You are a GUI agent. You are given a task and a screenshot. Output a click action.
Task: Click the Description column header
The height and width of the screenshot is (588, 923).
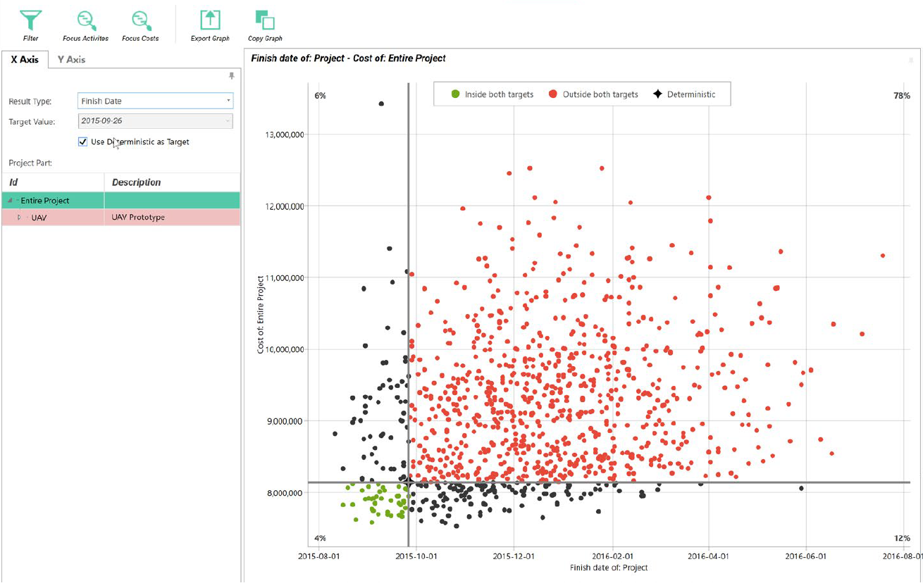[x=136, y=182]
